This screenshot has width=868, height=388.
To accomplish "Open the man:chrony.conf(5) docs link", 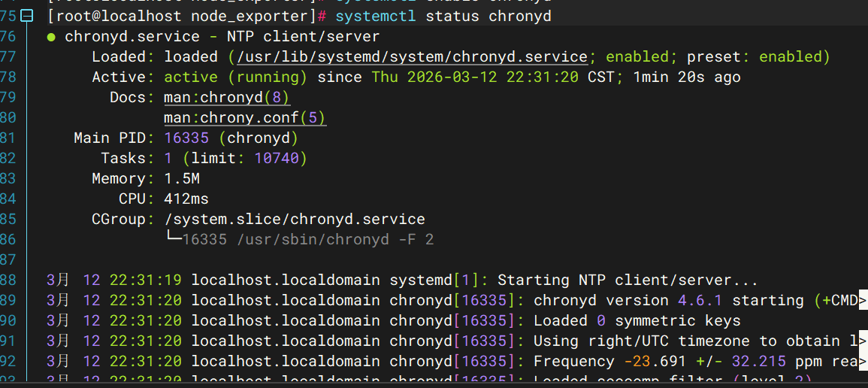I will pyautogui.click(x=245, y=118).
